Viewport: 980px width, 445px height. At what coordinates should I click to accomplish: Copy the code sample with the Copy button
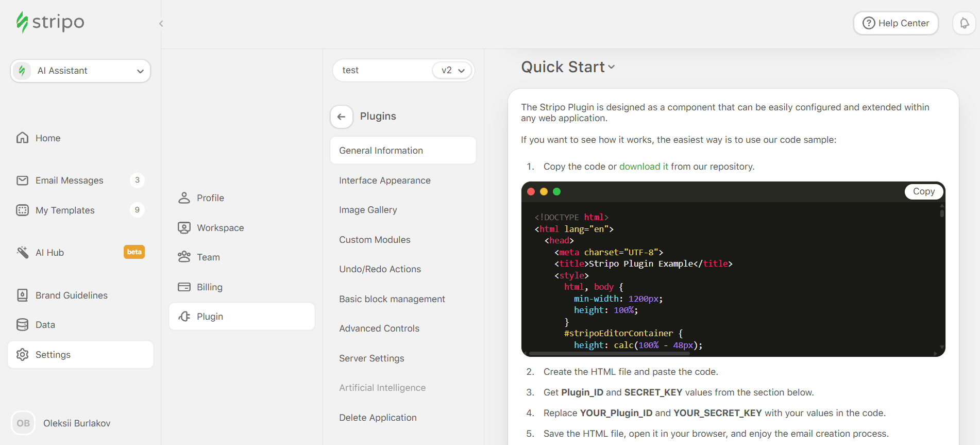924,191
